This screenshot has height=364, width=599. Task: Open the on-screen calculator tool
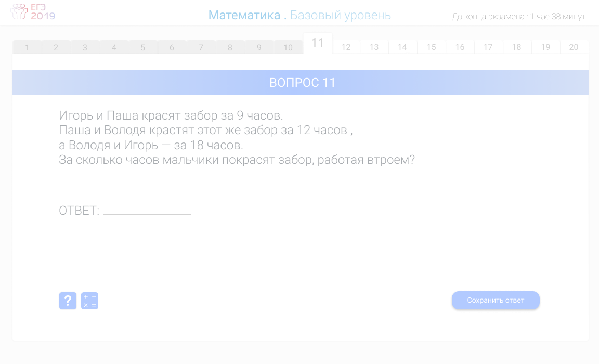coord(89,300)
